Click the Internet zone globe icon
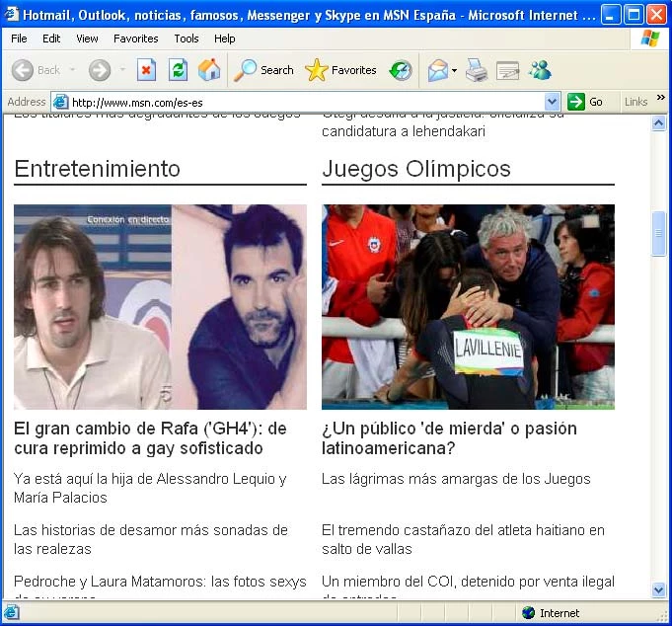 pos(529,613)
